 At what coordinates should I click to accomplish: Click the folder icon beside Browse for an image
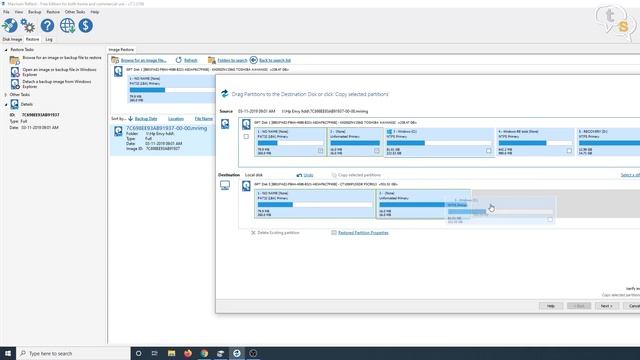[x=14, y=60]
